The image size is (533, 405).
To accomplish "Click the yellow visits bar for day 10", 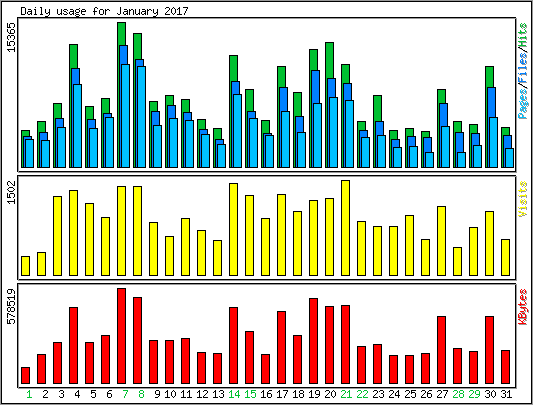I will pyautogui.click(x=170, y=256).
